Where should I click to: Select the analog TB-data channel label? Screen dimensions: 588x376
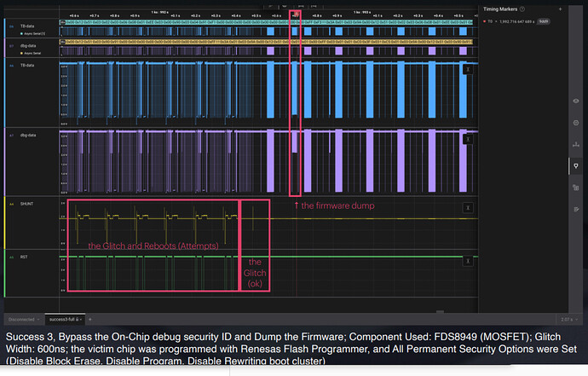coord(27,66)
